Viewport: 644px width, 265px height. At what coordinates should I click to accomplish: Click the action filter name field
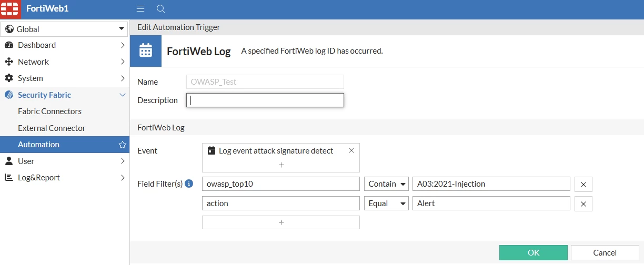(281, 203)
